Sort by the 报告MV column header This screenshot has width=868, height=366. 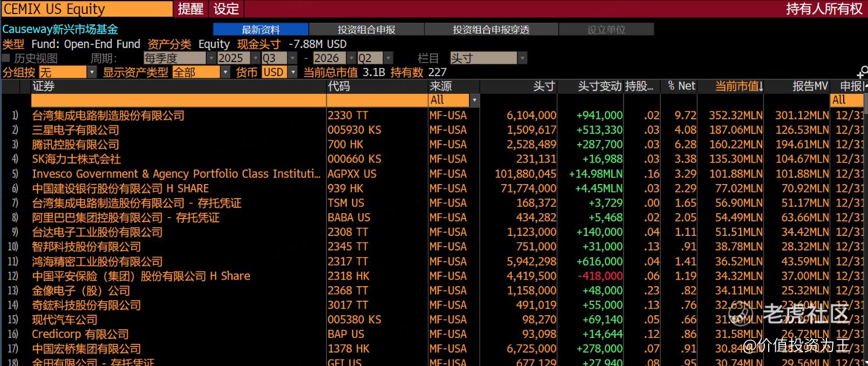coord(810,86)
